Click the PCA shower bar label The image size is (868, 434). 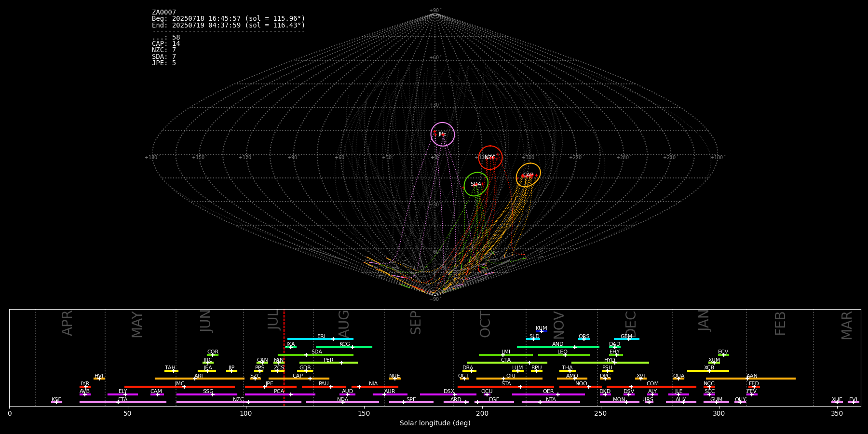[x=279, y=392]
